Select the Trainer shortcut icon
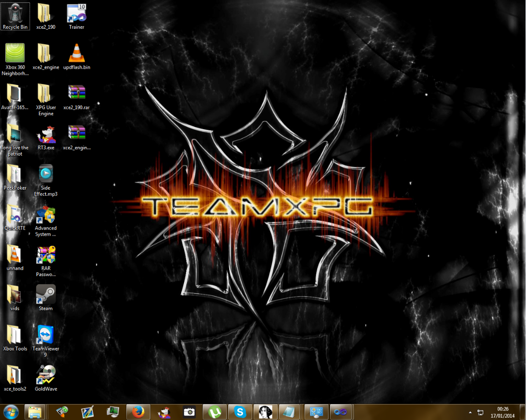Image resolution: width=526 pixels, height=420 pixels. click(76, 13)
